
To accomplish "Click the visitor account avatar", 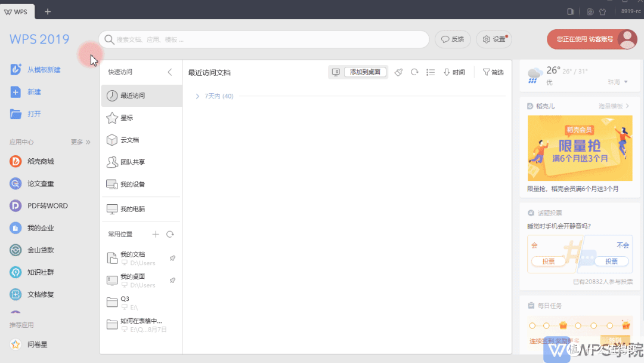I will [627, 39].
